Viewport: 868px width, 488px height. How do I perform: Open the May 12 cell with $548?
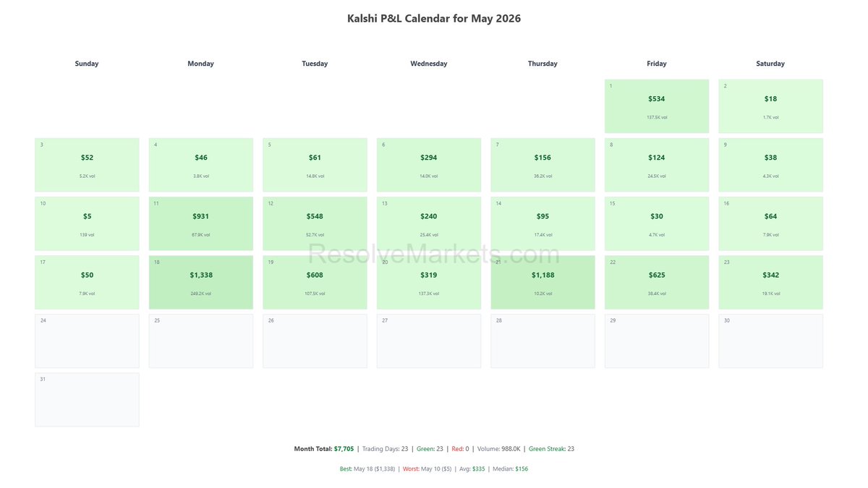pyautogui.click(x=315, y=223)
